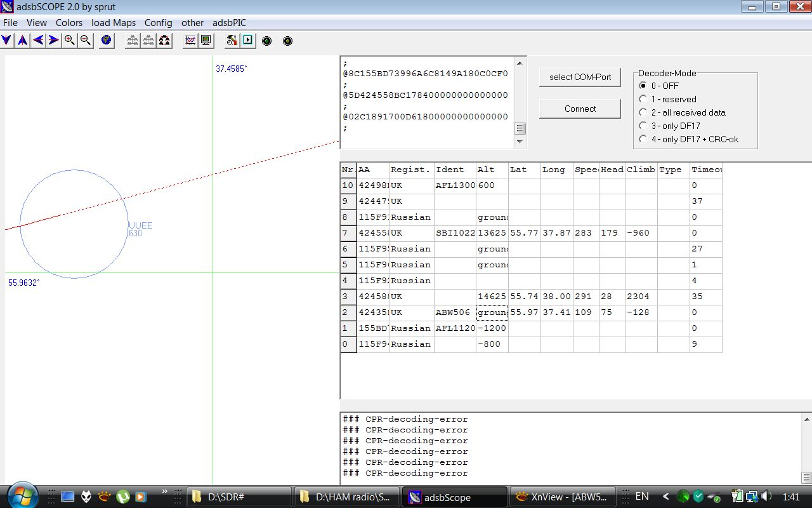This screenshot has height=508, width=812.
Task: Open the File menu
Action: (10, 23)
